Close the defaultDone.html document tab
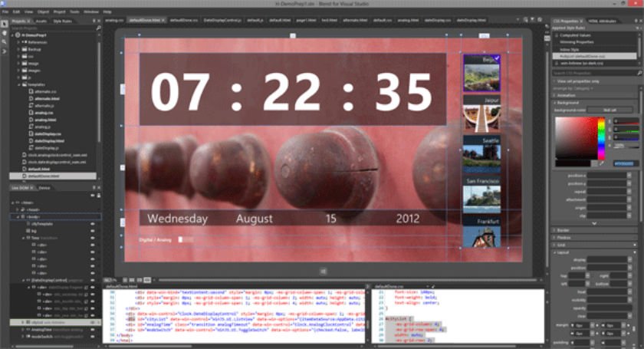This screenshot has width=644, height=349. 162,20
